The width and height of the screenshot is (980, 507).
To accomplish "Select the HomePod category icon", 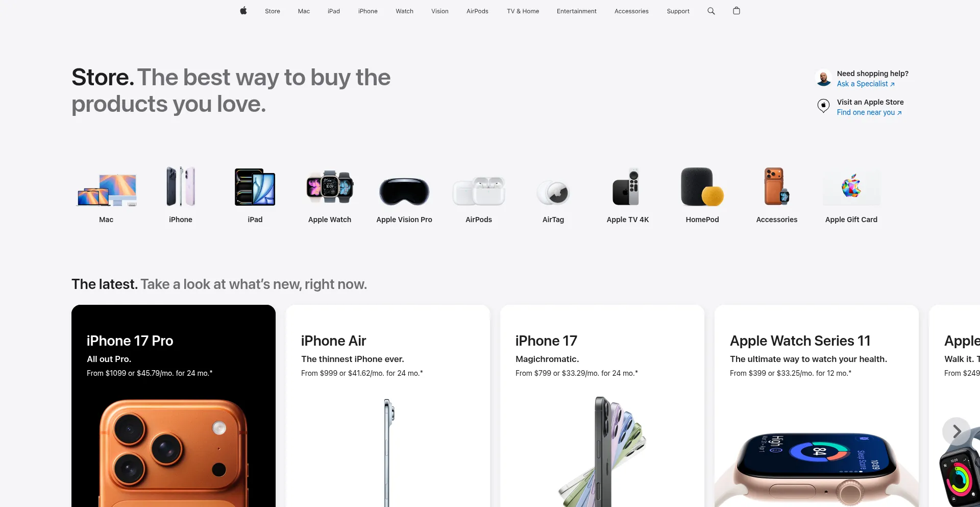I will [702, 187].
